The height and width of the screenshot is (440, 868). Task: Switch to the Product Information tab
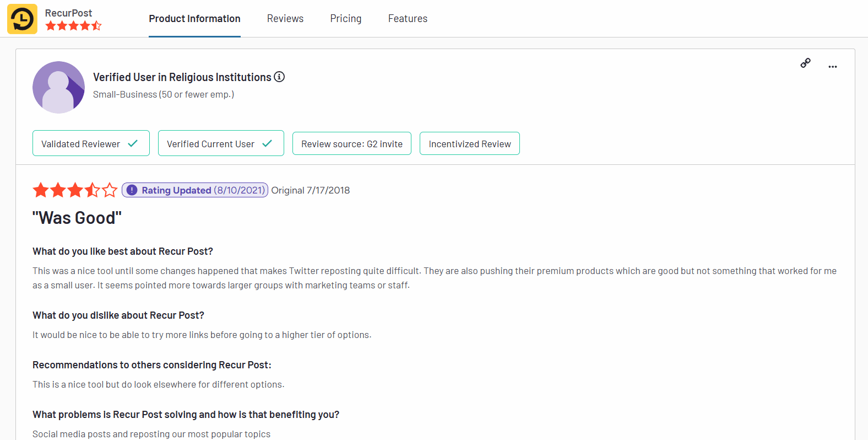pos(194,19)
